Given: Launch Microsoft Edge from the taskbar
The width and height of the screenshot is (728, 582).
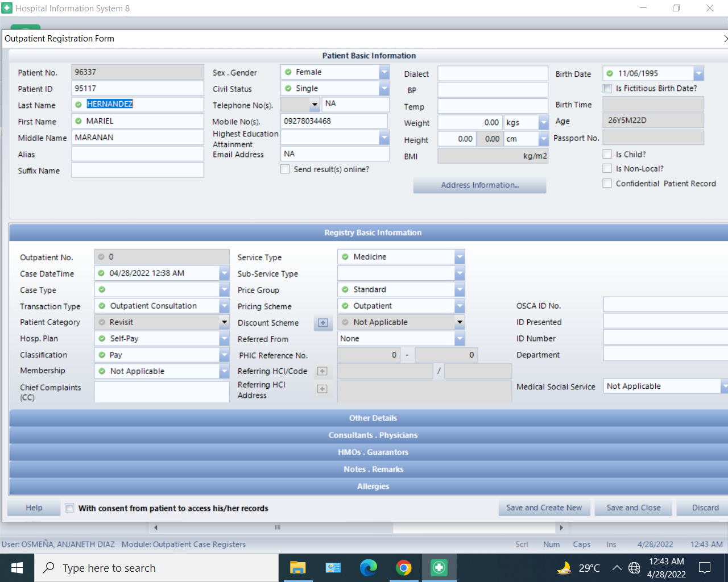Looking at the screenshot, I should pos(368,568).
